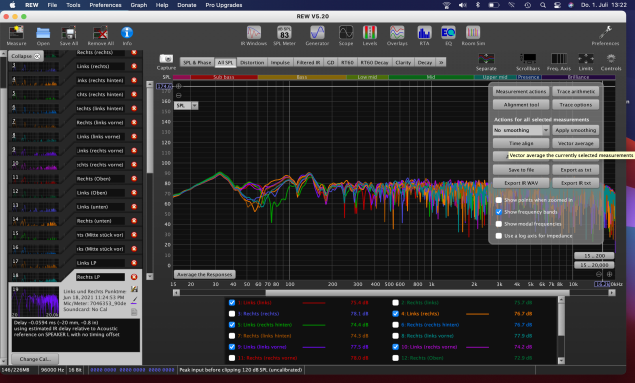Screen dimensions: 635x383
Task: Click Export IR WAV button
Action: pos(521,183)
